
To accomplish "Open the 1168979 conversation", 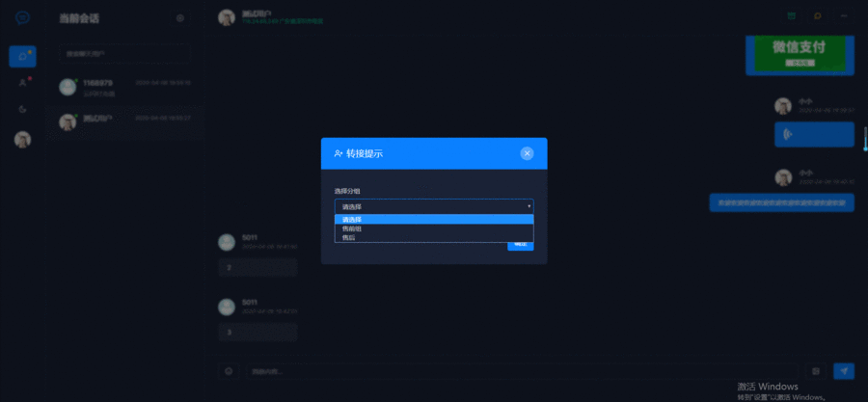I will [123, 88].
